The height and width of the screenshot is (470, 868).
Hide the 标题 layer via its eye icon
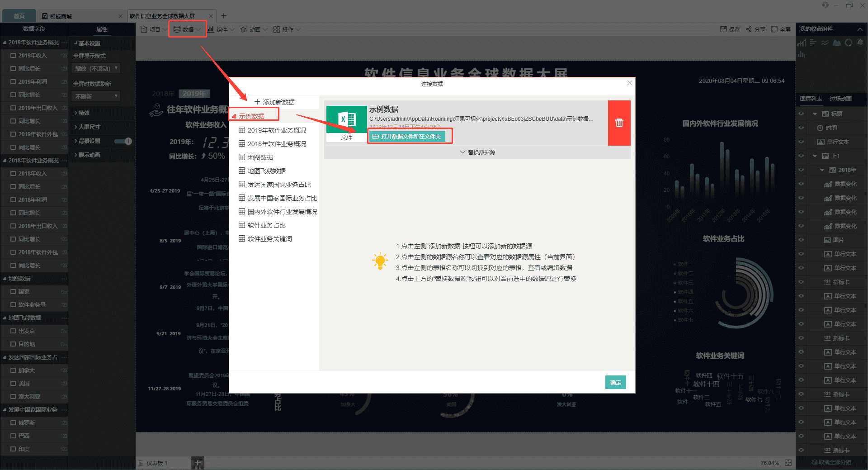click(x=801, y=114)
